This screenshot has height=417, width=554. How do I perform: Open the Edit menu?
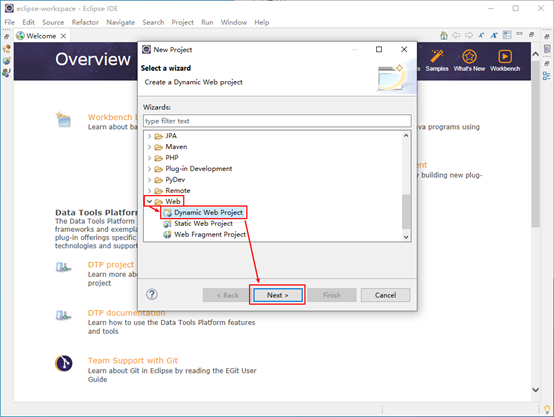29,22
